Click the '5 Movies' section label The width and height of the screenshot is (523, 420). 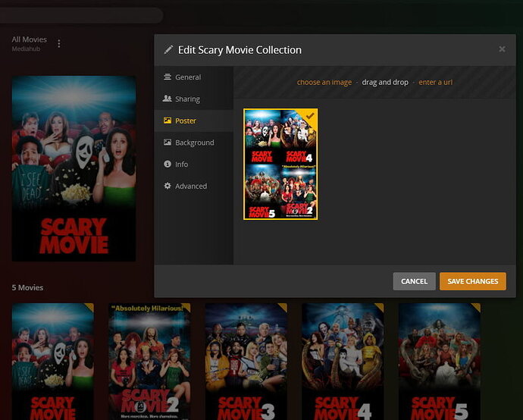[x=28, y=287]
